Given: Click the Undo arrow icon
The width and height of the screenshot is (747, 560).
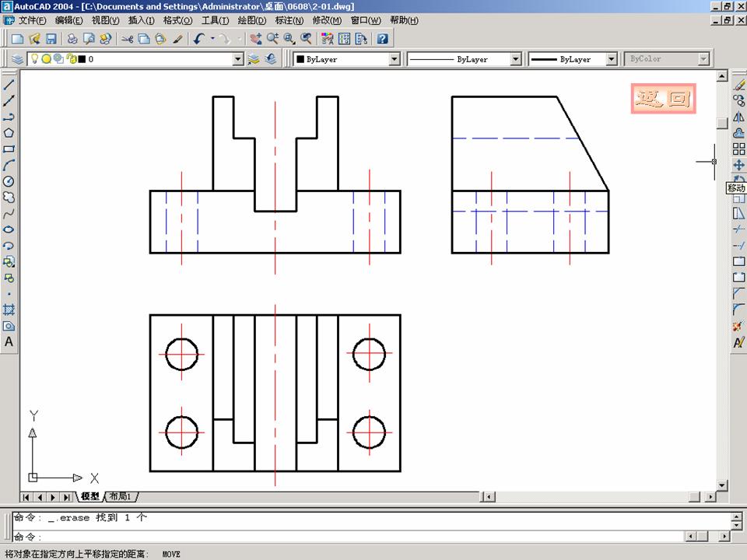Looking at the screenshot, I should coord(200,39).
